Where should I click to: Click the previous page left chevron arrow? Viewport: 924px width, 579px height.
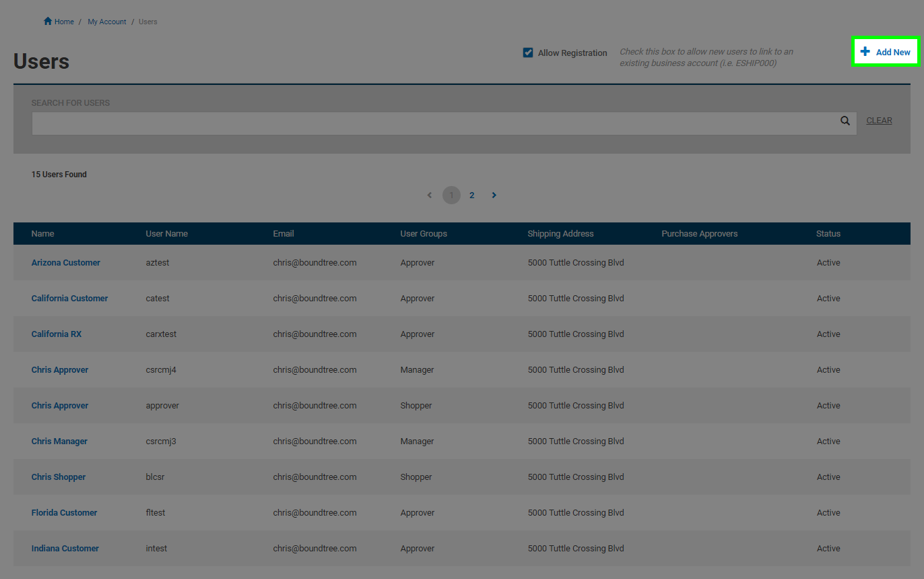429,195
